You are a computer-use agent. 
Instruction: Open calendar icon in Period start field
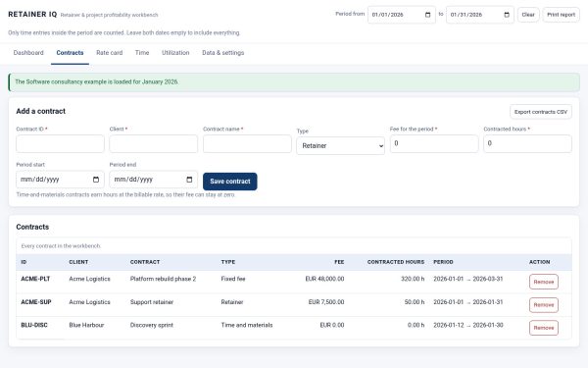(96, 180)
